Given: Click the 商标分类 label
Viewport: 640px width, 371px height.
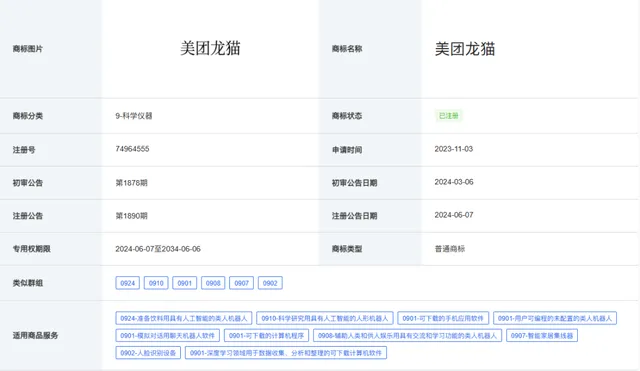Looking at the screenshot, I should pyautogui.click(x=28, y=116).
